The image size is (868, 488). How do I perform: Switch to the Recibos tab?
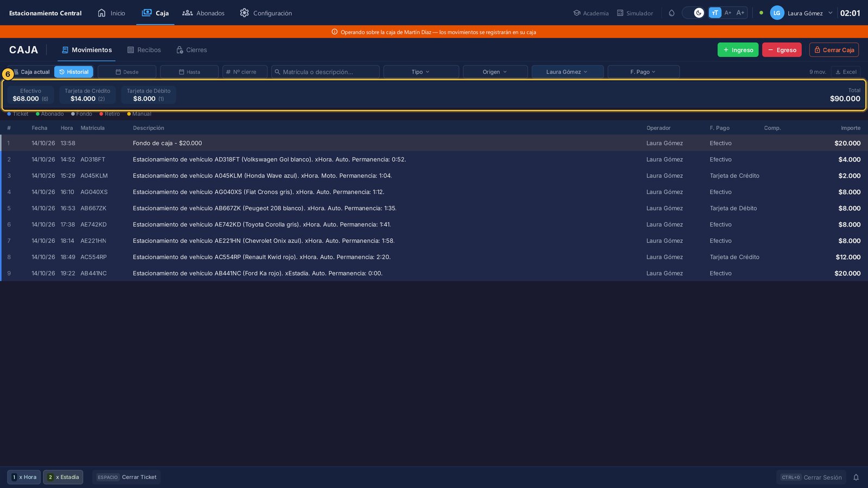pos(144,50)
